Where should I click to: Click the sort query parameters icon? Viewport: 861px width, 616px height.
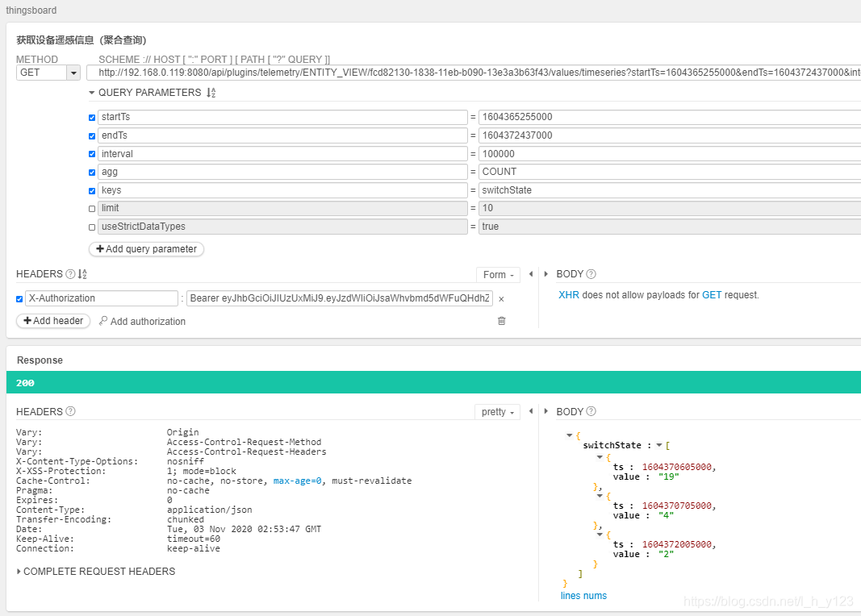(x=211, y=93)
